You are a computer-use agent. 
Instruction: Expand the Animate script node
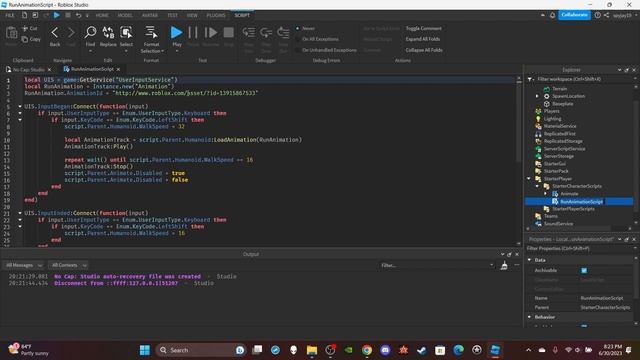546,194
